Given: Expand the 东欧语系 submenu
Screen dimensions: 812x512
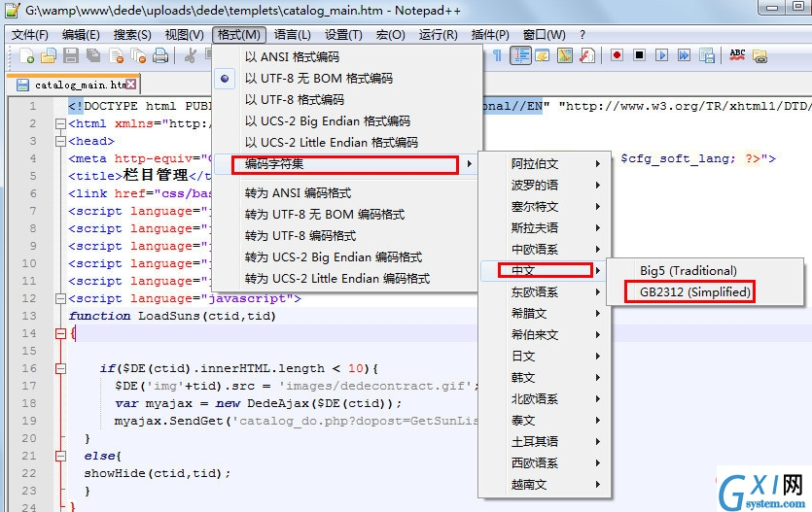Looking at the screenshot, I should tap(545, 292).
